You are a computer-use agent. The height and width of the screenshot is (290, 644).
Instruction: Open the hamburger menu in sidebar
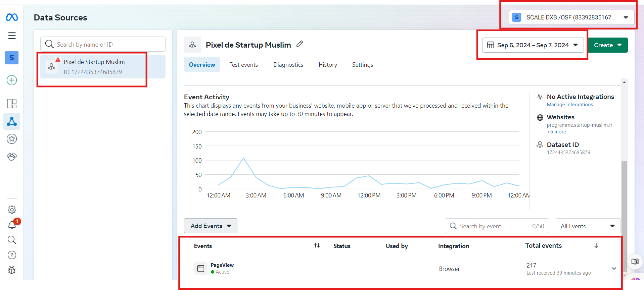tap(12, 36)
